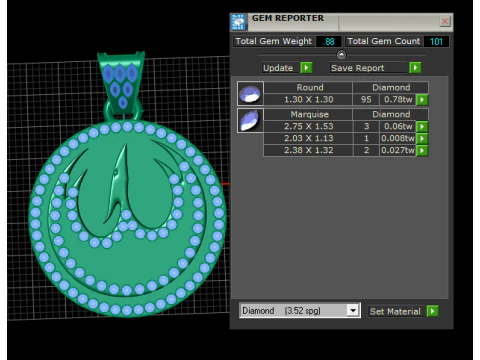This screenshot has width=480, height=360.
Task: Click green arrow for 0.027tw row
Action: click(x=422, y=150)
